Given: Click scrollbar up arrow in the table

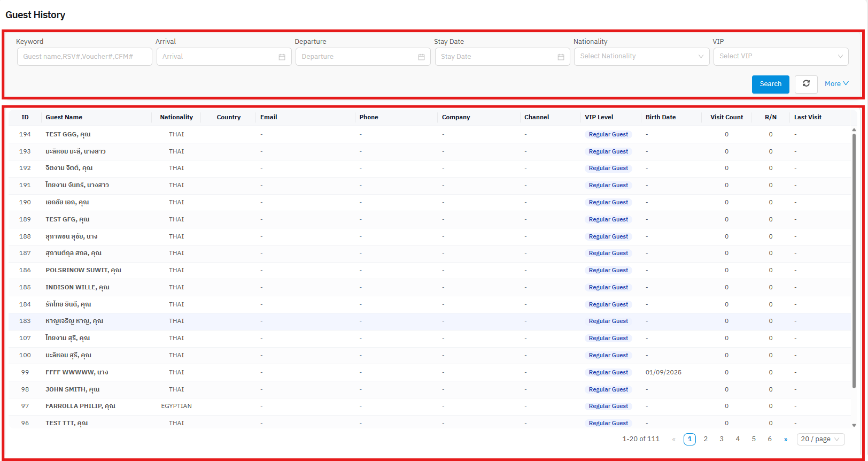Looking at the screenshot, I should [854, 130].
